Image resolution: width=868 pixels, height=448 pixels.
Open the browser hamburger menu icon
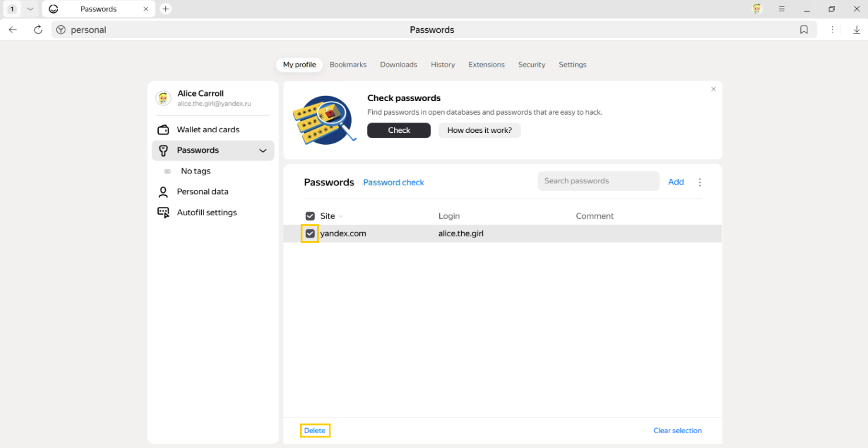782,9
